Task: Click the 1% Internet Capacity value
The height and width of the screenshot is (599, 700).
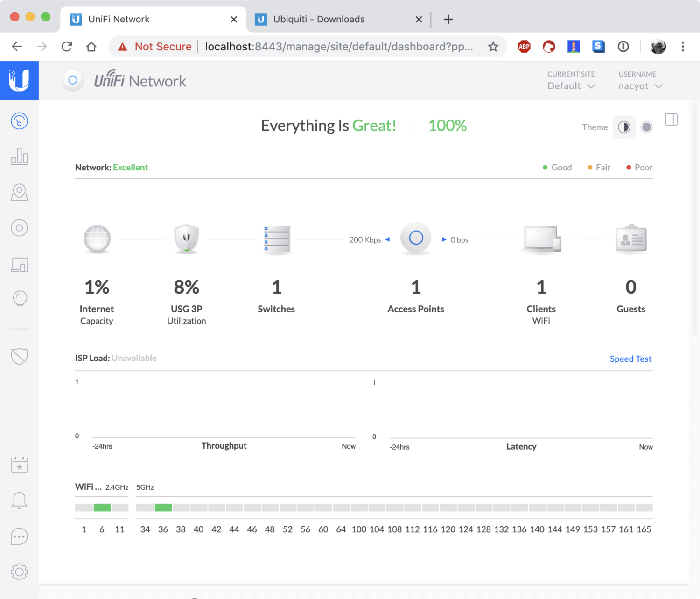Action: click(x=97, y=287)
